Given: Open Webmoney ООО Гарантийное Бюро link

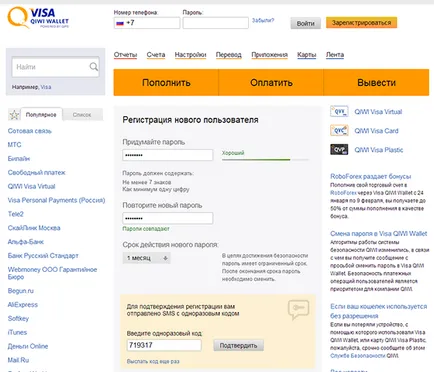Looking at the screenshot, I should click(52, 273).
